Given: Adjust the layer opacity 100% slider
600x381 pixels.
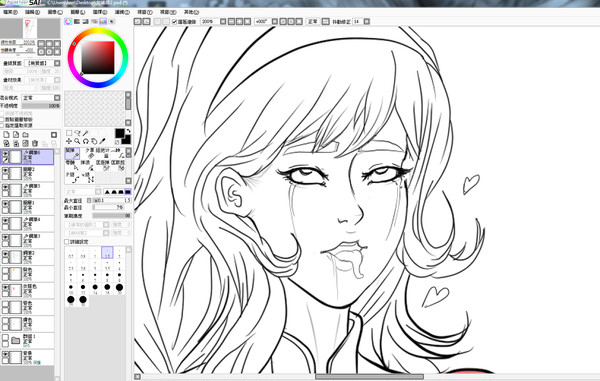Looking at the screenshot, I should (x=41, y=106).
